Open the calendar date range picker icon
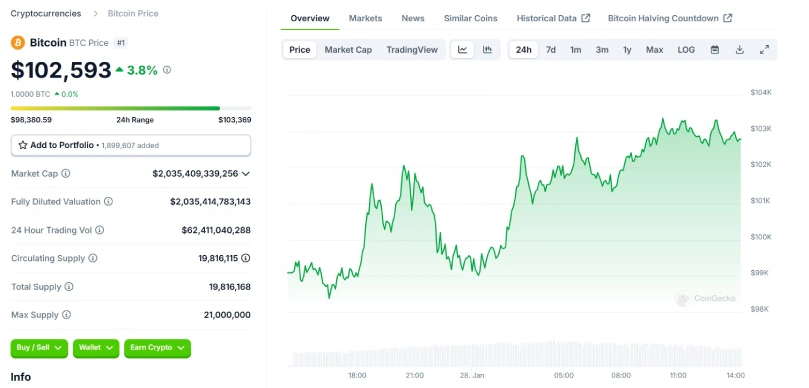The height and width of the screenshot is (388, 809). (x=715, y=50)
